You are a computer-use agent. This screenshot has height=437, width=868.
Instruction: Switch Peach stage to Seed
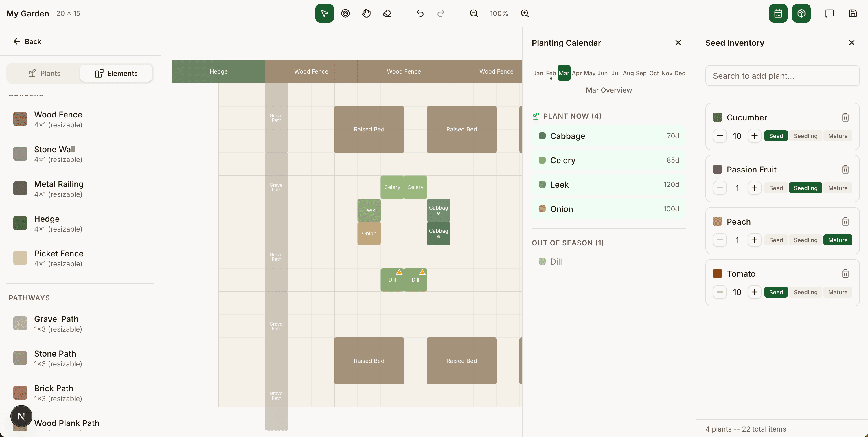(x=776, y=240)
